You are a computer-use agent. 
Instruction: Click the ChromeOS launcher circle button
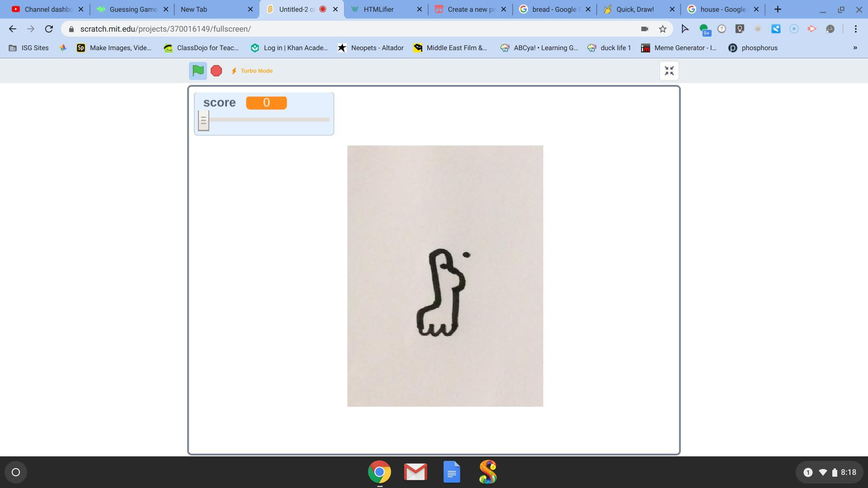tap(16, 472)
